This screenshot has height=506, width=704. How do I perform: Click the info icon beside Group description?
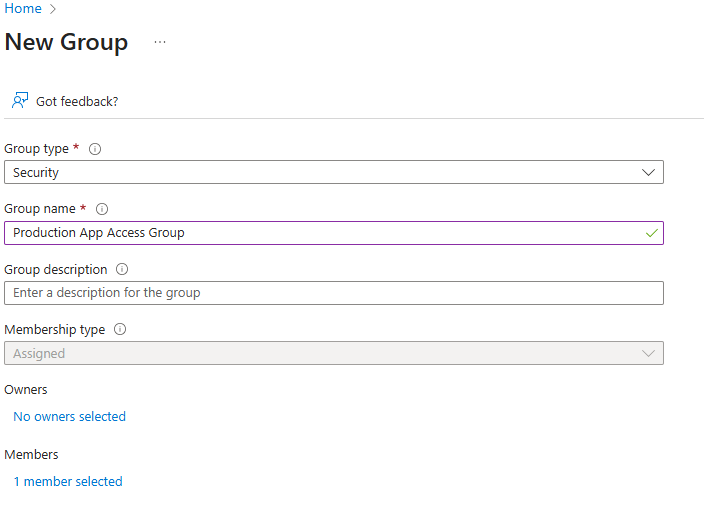click(x=122, y=269)
